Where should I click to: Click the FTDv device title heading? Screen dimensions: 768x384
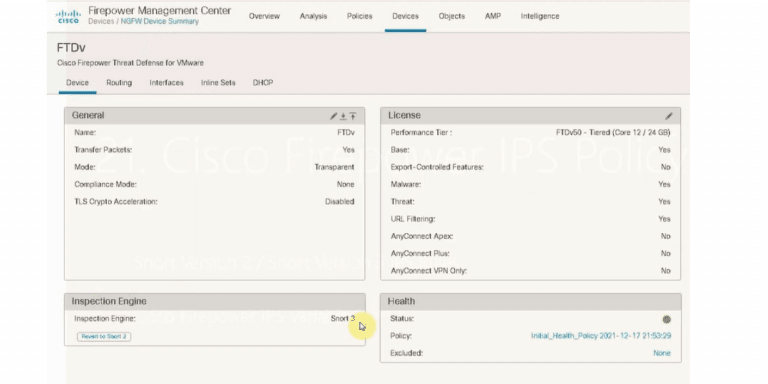pos(72,48)
